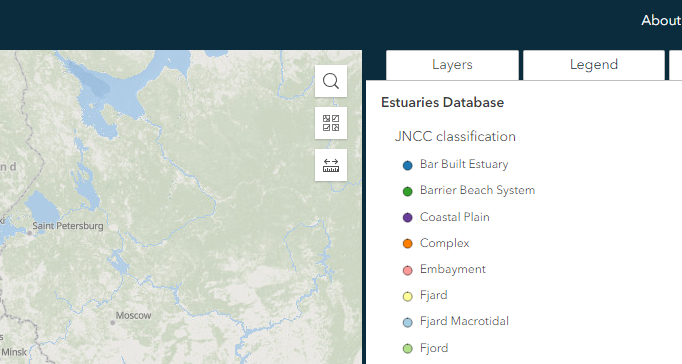Click the Embayment pink legend dot
This screenshot has height=364, width=682.
pyautogui.click(x=408, y=270)
